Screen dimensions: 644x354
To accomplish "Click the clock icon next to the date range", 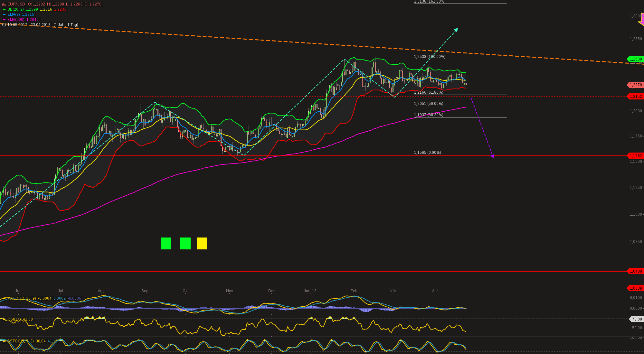I will coord(4,24).
